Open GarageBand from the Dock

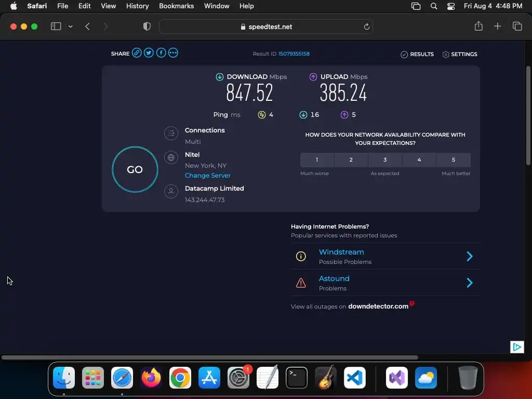coord(326,378)
